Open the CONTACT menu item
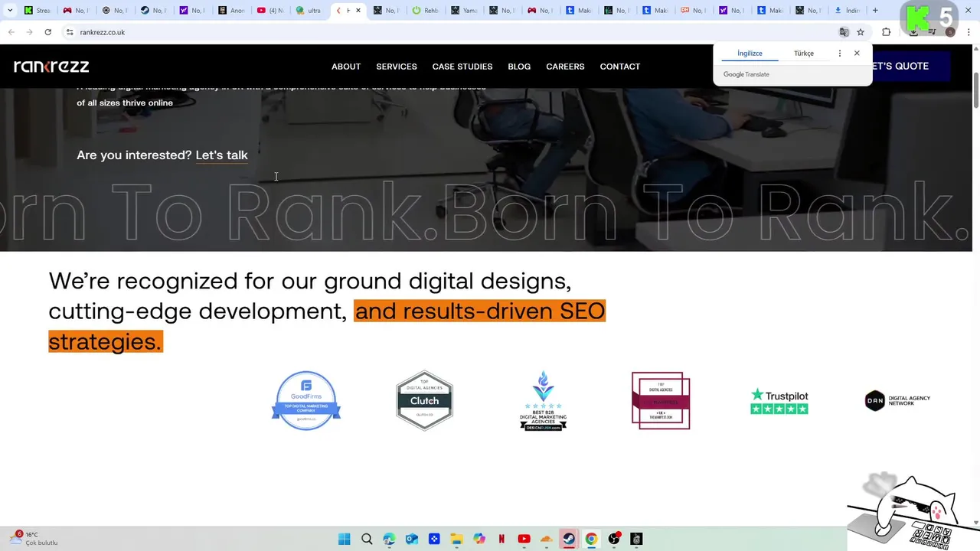 pos(620,67)
